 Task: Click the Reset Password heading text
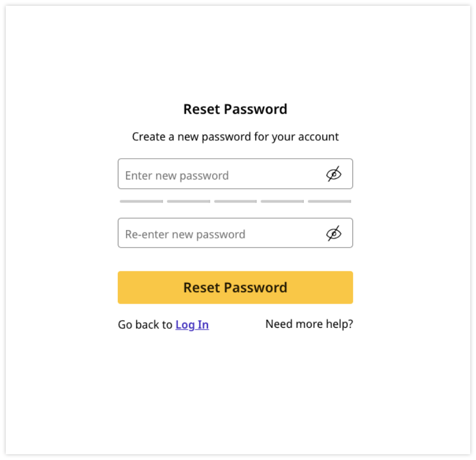click(235, 109)
